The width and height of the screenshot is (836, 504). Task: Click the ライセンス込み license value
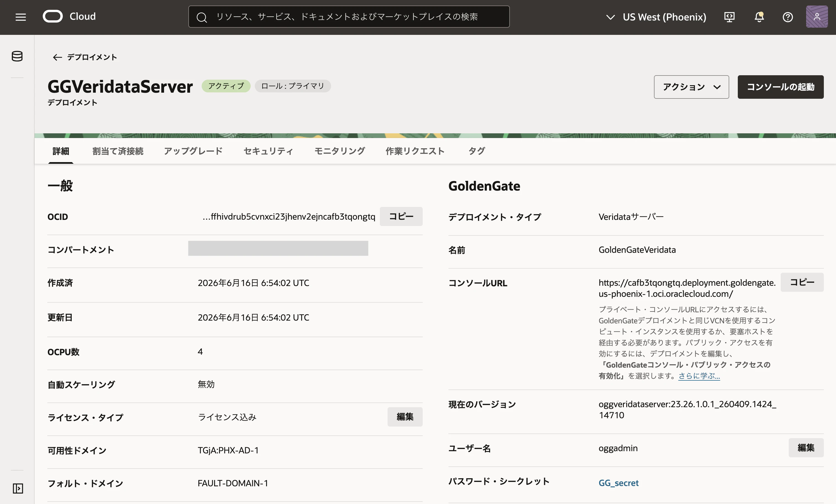[227, 417]
